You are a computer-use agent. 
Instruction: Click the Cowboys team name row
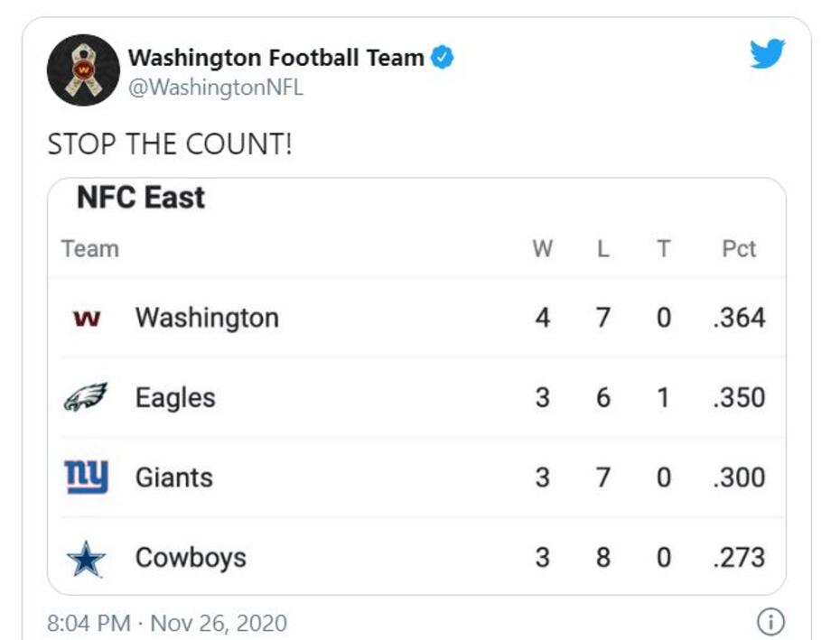pos(191,558)
